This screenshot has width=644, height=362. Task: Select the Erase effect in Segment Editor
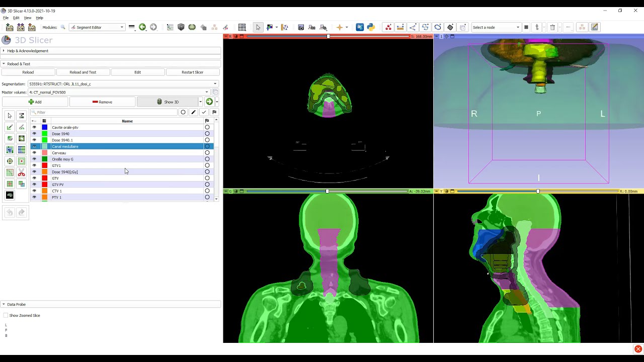pyautogui.click(x=10, y=139)
